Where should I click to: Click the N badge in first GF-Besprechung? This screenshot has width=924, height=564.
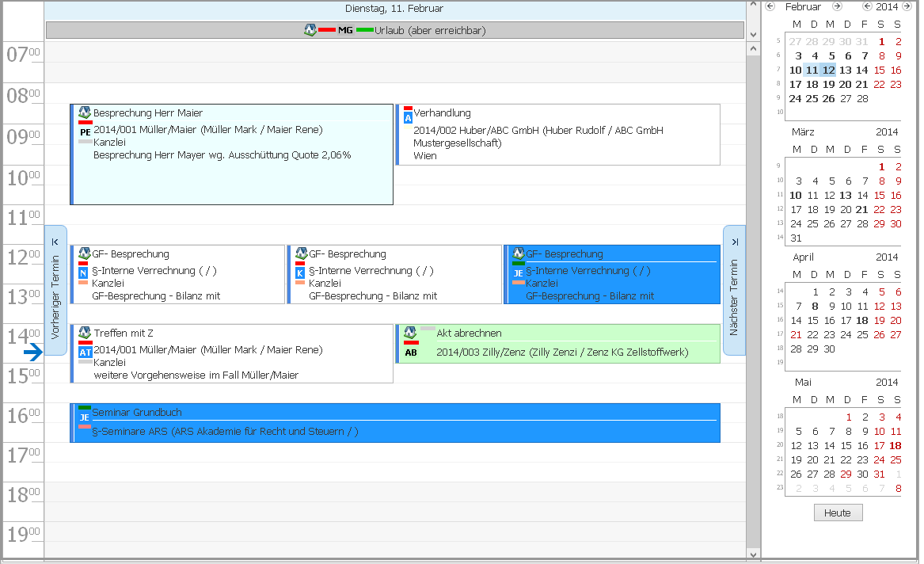coord(83,273)
